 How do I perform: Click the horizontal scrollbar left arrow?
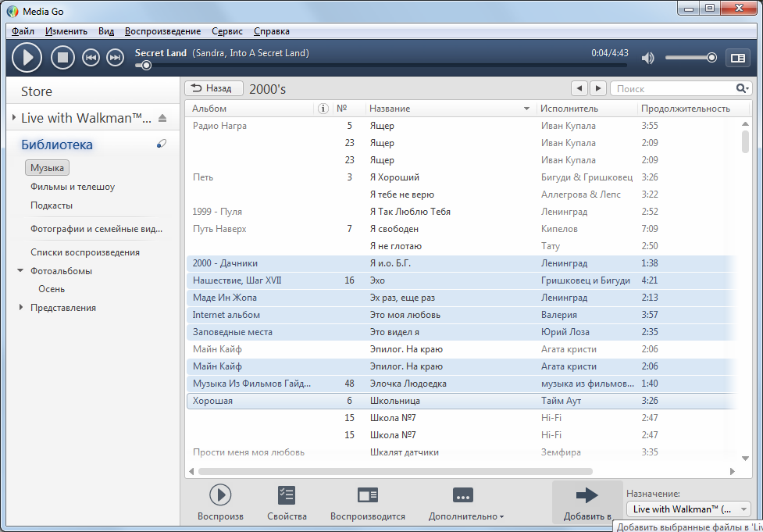coord(191,471)
